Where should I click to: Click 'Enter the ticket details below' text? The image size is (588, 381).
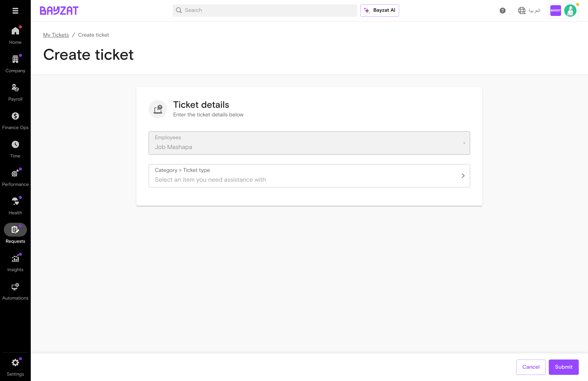(208, 114)
